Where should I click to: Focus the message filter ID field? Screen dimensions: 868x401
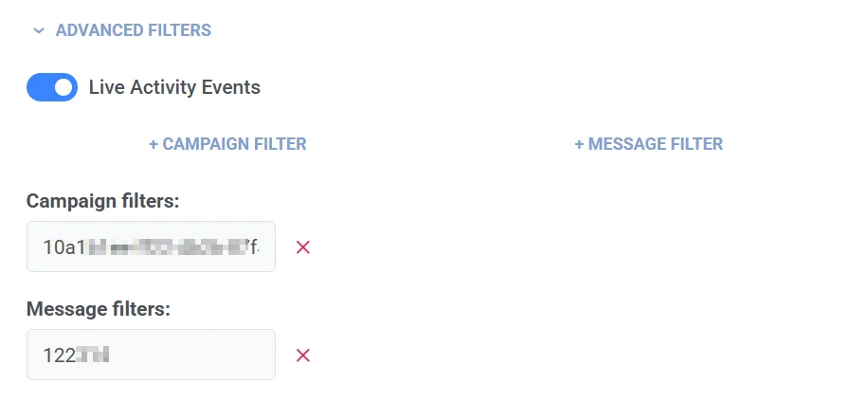152,355
